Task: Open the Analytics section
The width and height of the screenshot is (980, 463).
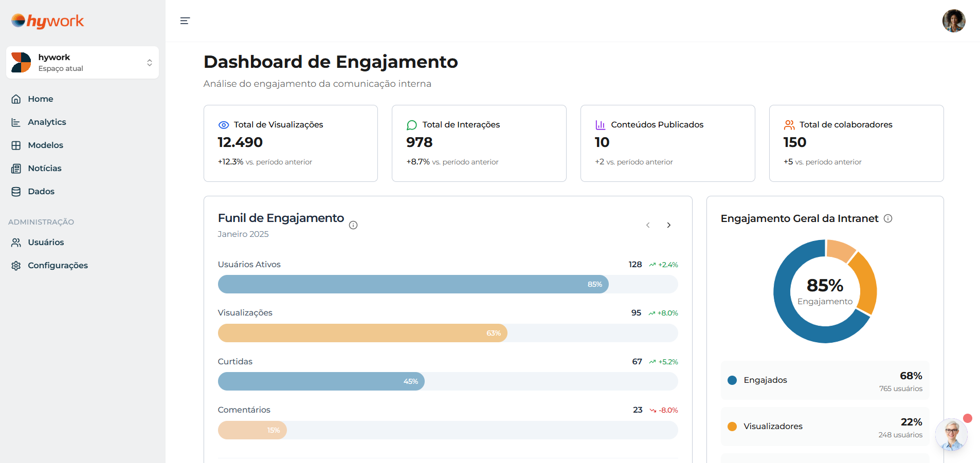Action: coord(47,122)
